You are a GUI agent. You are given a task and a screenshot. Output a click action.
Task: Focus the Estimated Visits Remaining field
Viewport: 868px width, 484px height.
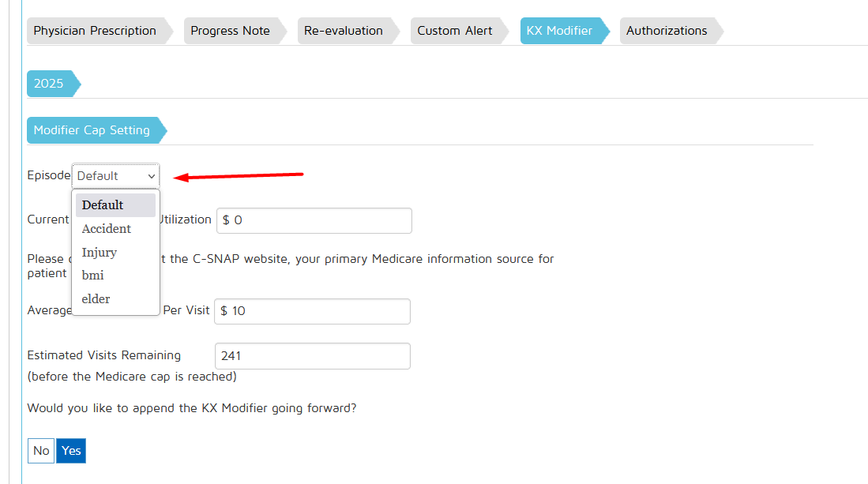pos(313,356)
